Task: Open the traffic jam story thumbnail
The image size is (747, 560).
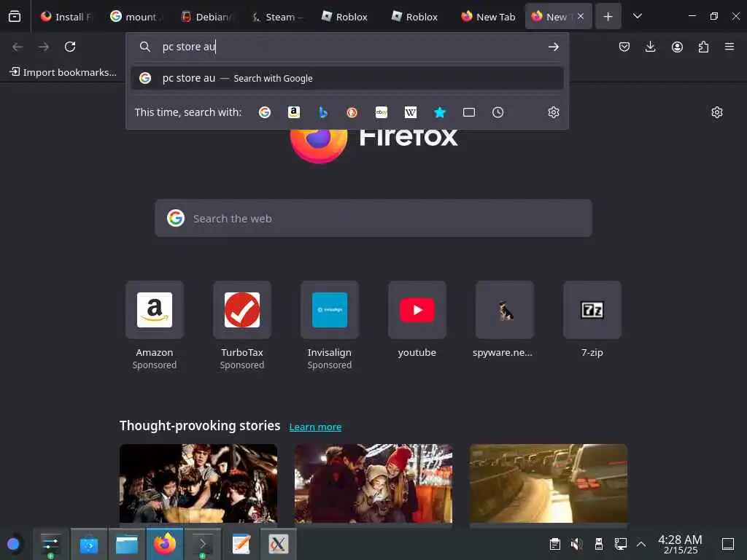Action: 549,483
